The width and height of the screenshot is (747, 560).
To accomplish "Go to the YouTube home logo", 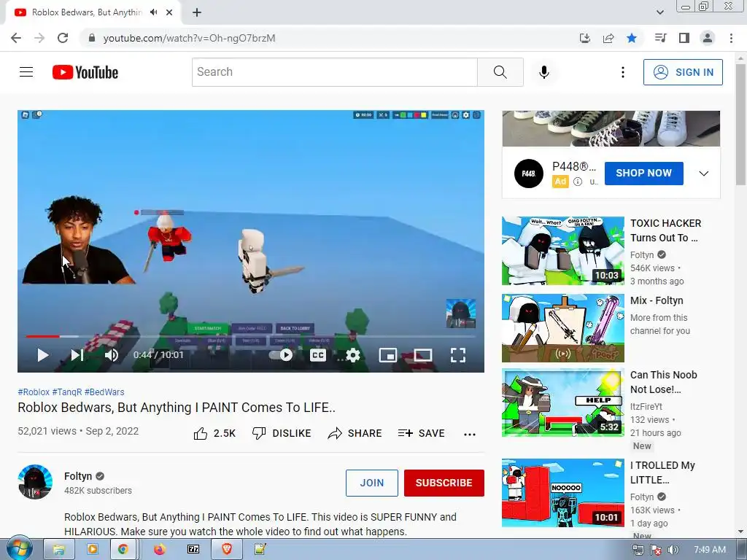I will [85, 72].
